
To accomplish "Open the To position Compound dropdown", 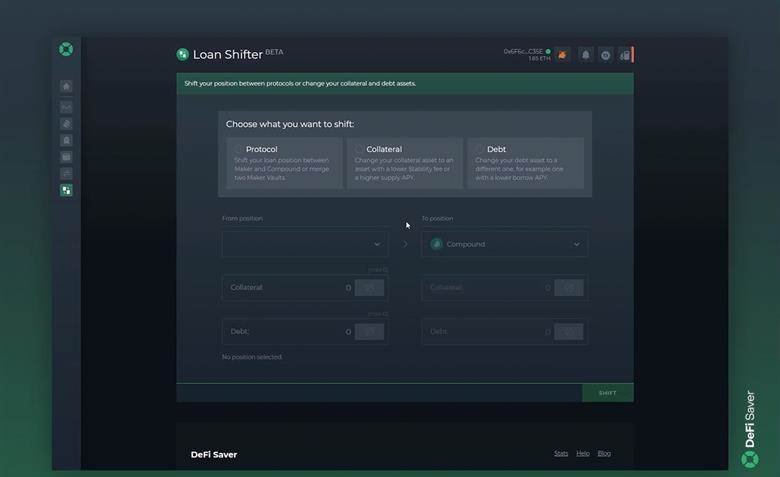I will [504, 244].
